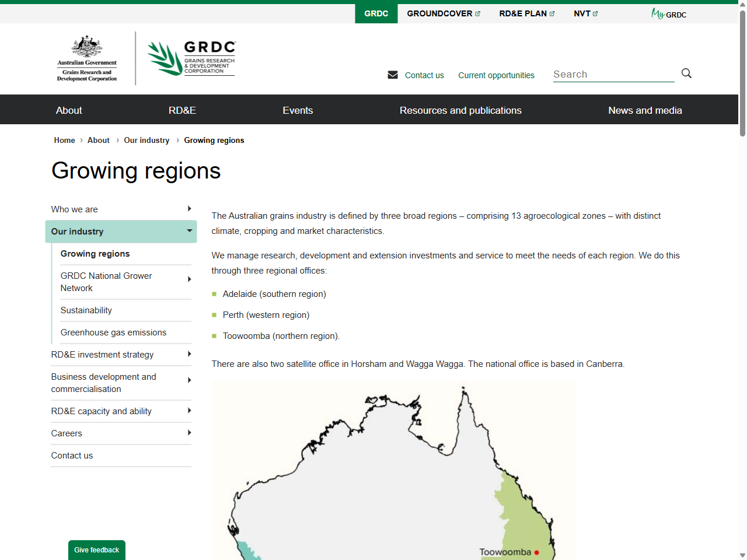Open the GROUNDCOVER top link
747x560 pixels.
coord(439,13)
